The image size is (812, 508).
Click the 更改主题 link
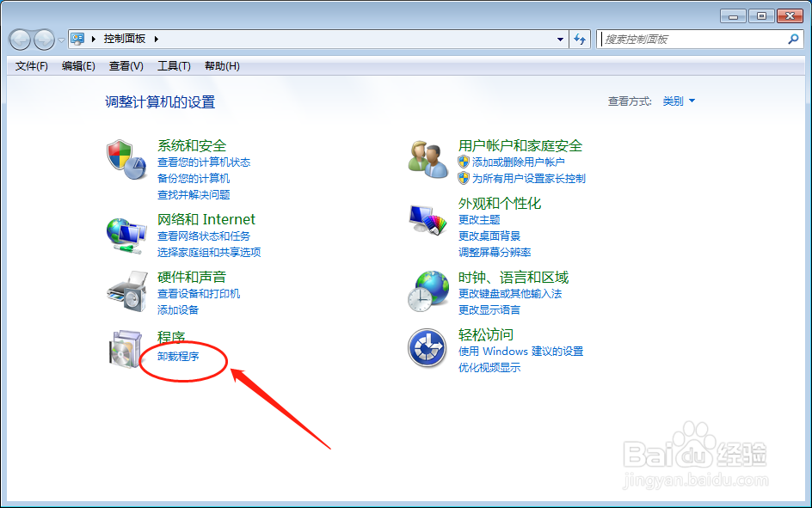point(479,219)
